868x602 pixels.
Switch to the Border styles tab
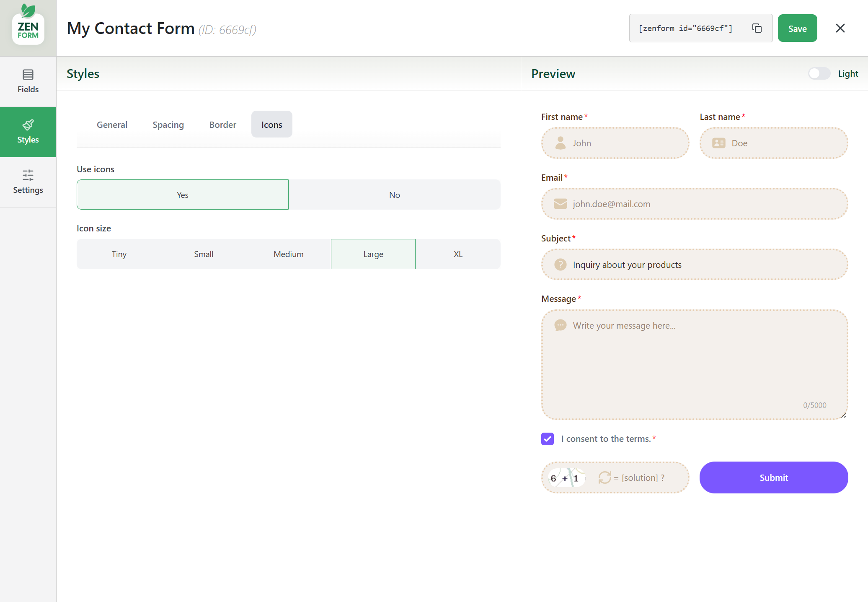(x=223, y=125)
